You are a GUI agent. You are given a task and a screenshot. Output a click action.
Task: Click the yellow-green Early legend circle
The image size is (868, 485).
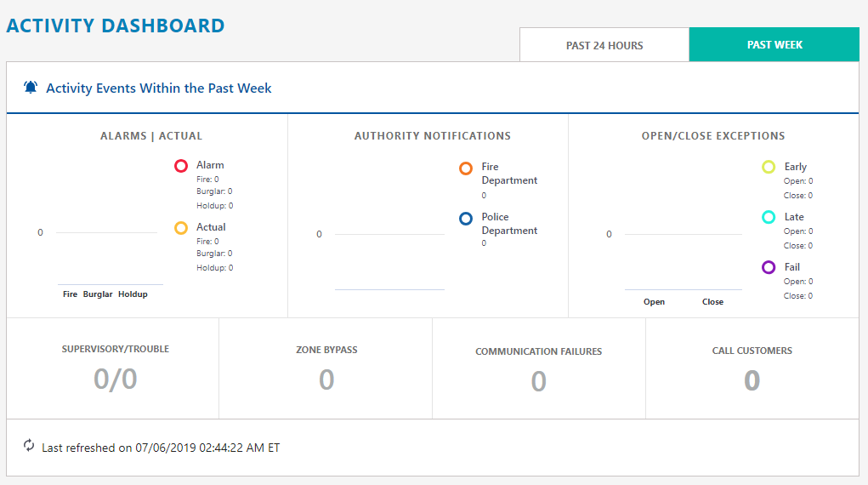click(x=769, y=168)
